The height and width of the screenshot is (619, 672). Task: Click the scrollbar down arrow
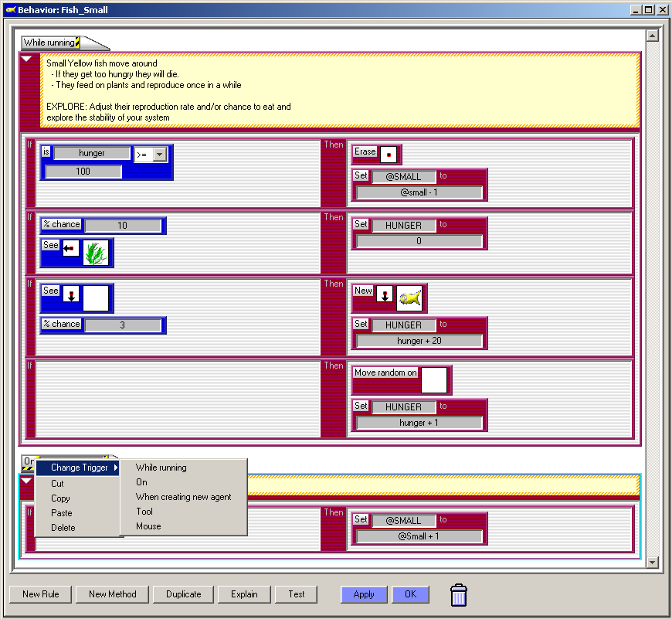click(652, 562)
